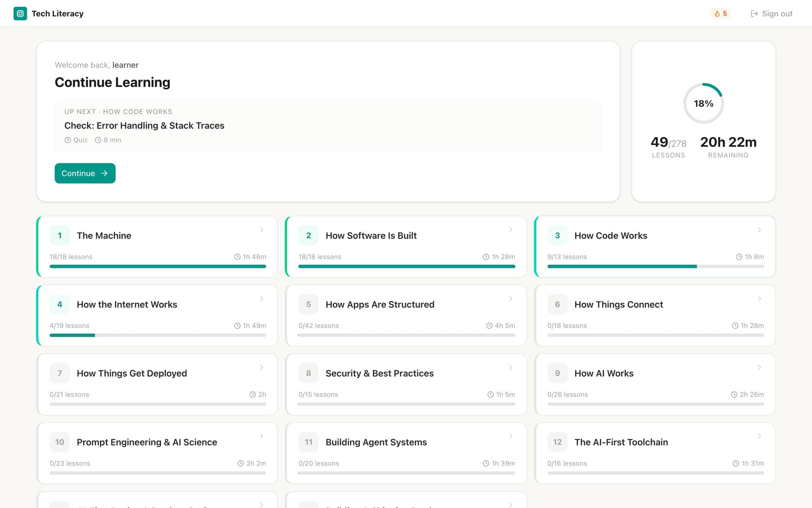Expand Security & Best Practices chevron
The height and width of the screenshot is (508, 812).
(x=510, y=367)
